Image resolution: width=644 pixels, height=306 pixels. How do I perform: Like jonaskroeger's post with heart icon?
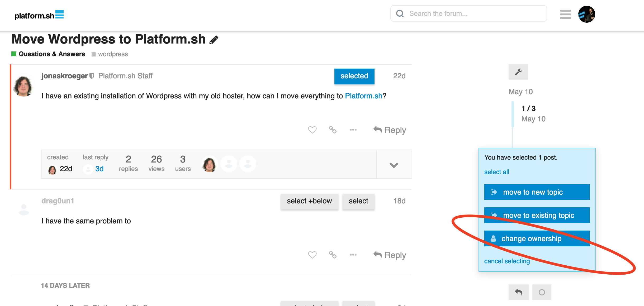pos(312,130)
